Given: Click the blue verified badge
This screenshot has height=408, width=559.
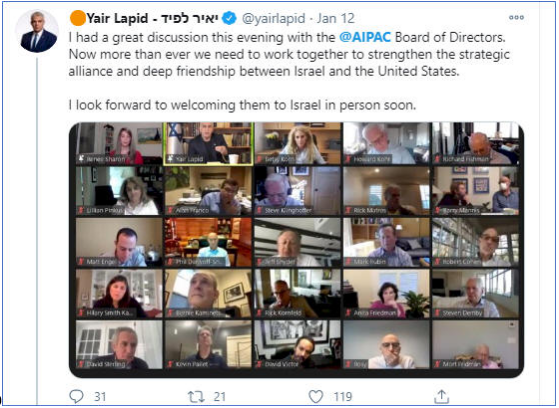Looking at the screenshot, I should (229, 18).
